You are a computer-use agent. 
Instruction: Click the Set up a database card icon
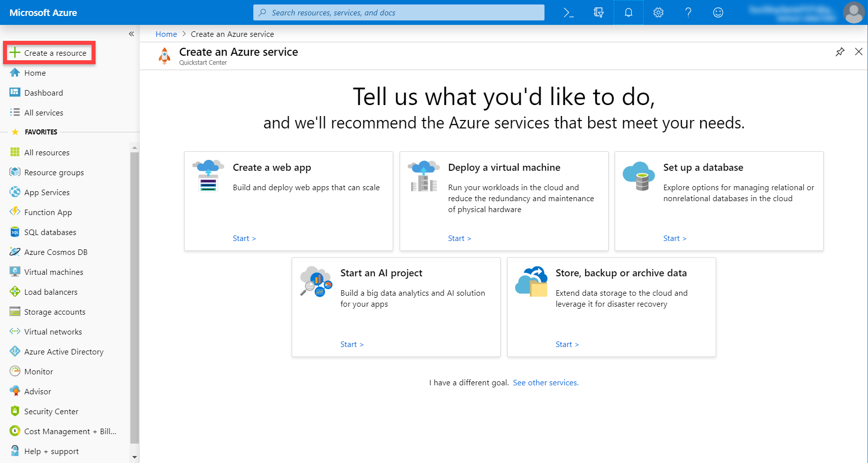pyautogui.click(x=639, y=176)
